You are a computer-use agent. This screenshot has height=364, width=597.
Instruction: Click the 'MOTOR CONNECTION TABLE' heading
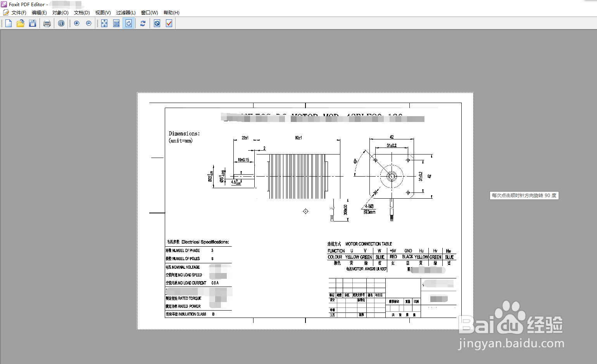point(369,244)
